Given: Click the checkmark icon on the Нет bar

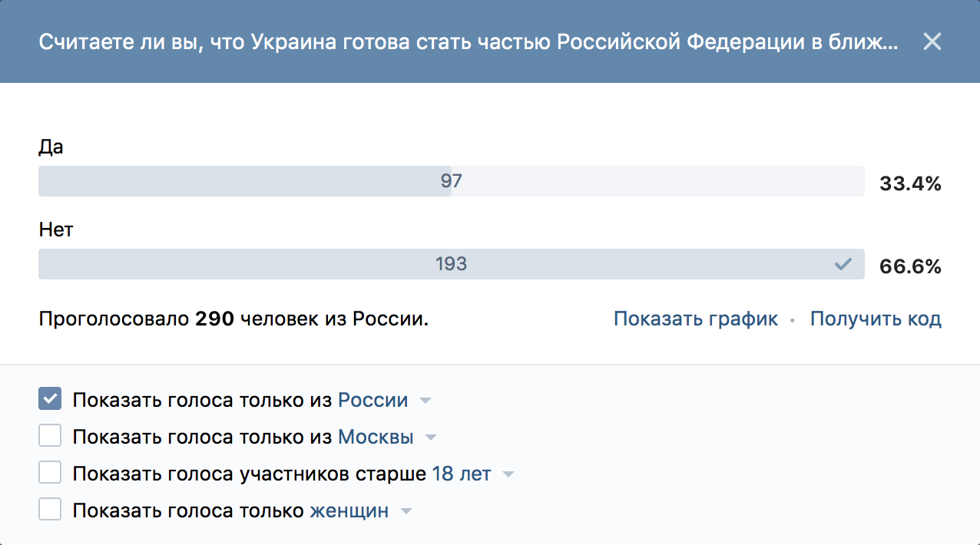Looking at the screenshot, I should click(843, 264).
